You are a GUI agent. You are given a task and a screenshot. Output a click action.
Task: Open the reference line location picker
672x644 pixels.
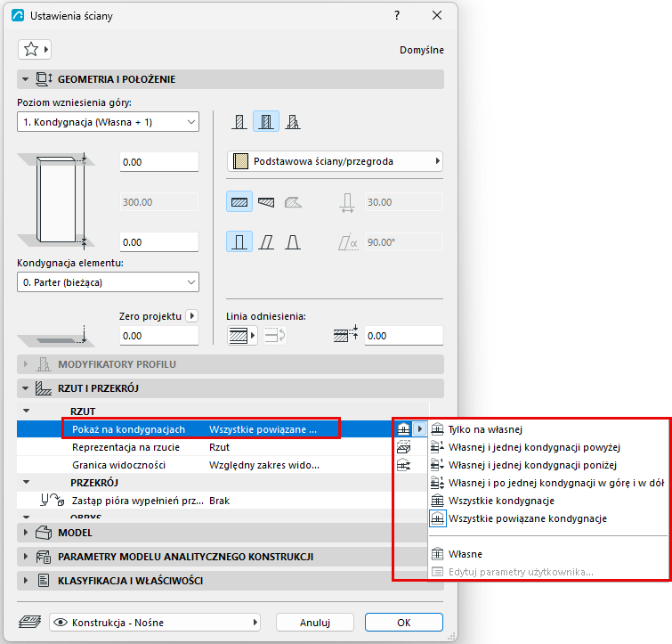242,335
